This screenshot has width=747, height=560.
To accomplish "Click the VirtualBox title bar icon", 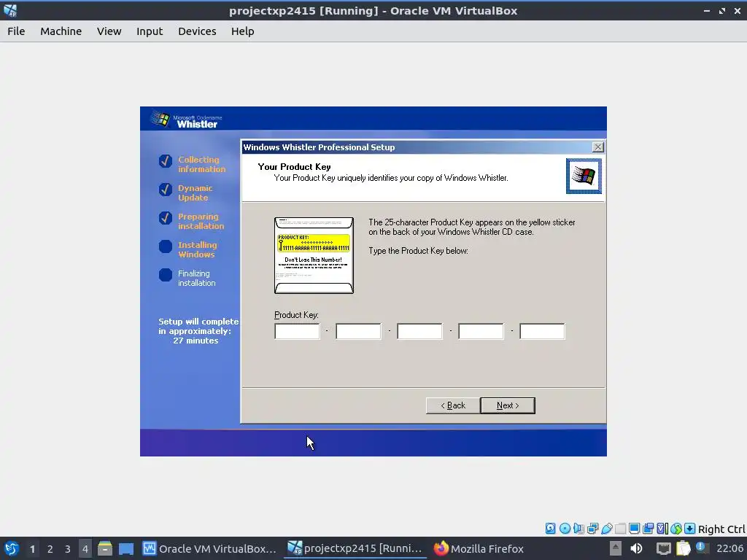I will 10,10.
